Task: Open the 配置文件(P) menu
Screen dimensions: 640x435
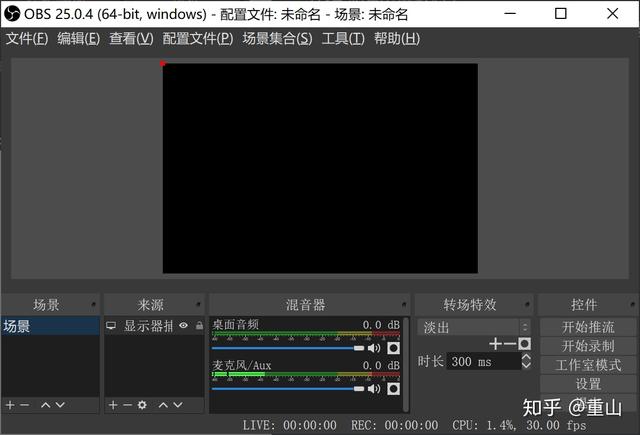Action: (198, 39)
